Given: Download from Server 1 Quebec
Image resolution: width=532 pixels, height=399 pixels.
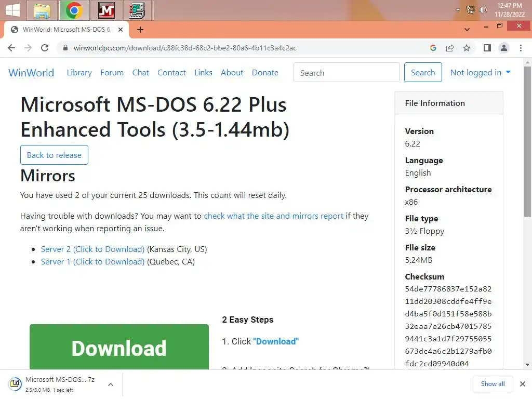Looking at the screenshot, I should 92,262.
